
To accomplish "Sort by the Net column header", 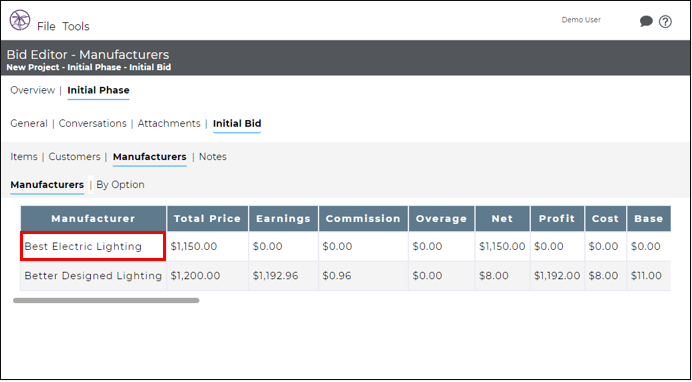I will click(x=502, y=218).
